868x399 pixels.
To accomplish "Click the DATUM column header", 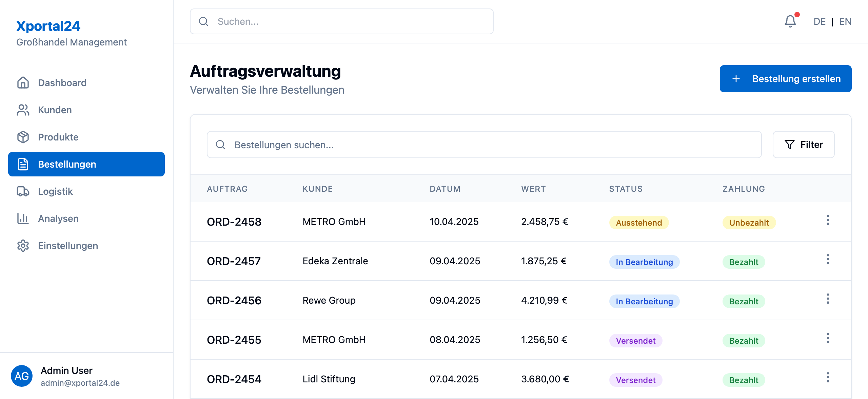I will pyautogui.click(x=445, y=189).
